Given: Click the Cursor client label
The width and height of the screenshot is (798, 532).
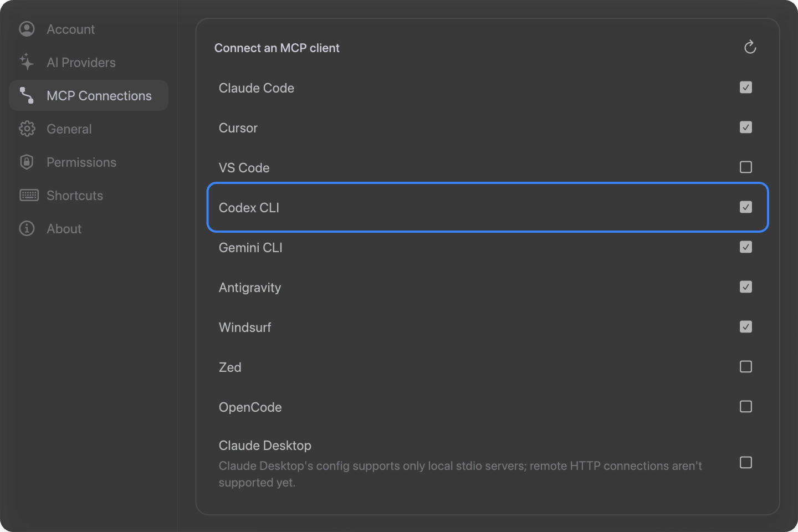Looking at the screenshot, I should [238, 128].
